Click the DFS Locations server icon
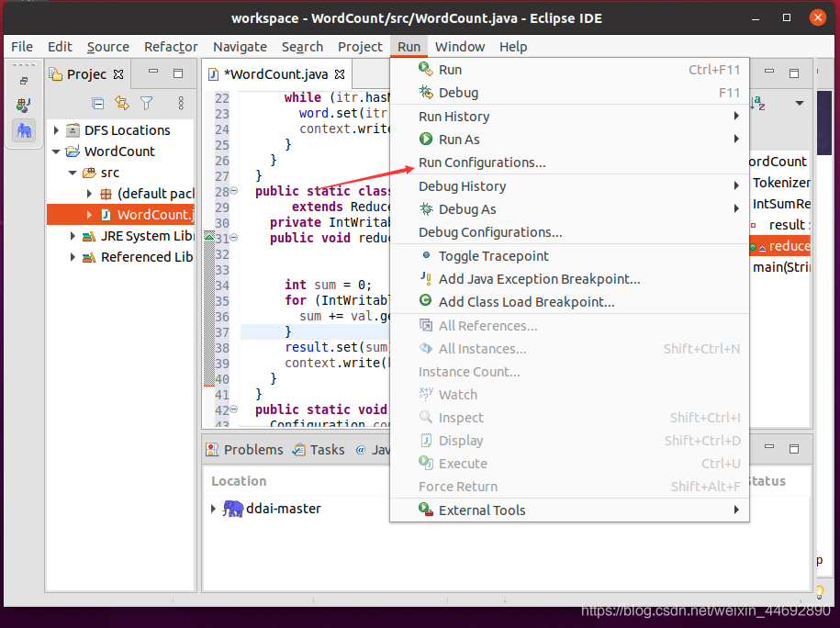 (73, 130)
